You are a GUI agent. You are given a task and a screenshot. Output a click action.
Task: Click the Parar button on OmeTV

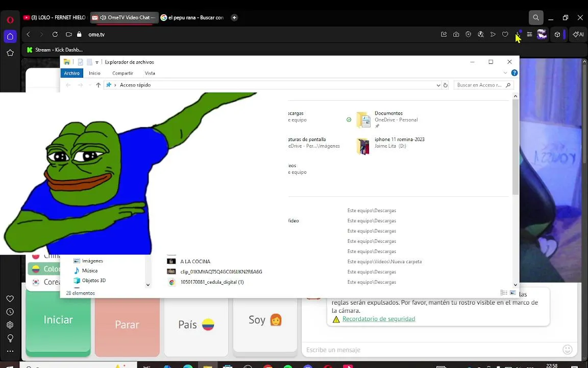pyautogui.click(x=127, y=325)
